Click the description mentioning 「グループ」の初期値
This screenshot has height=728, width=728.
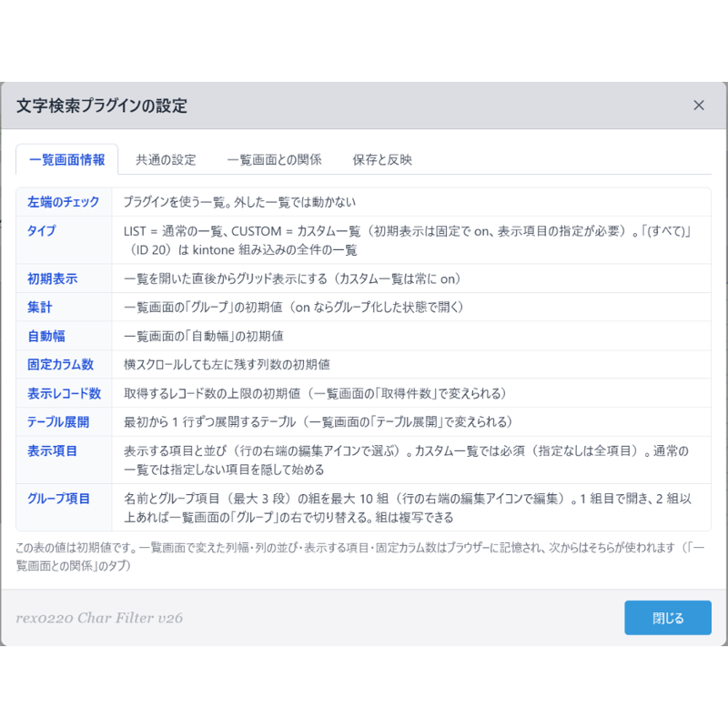coord(293,307)
